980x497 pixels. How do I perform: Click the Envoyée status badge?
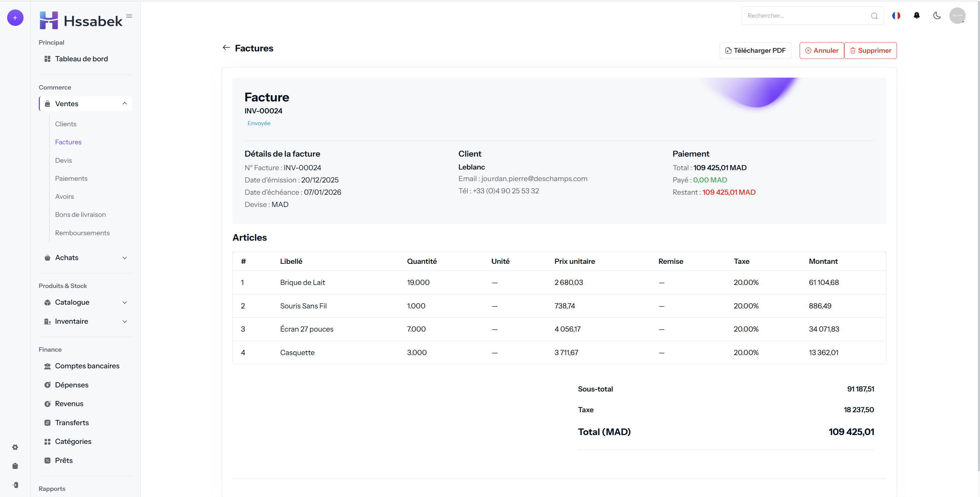pos(259,123)
